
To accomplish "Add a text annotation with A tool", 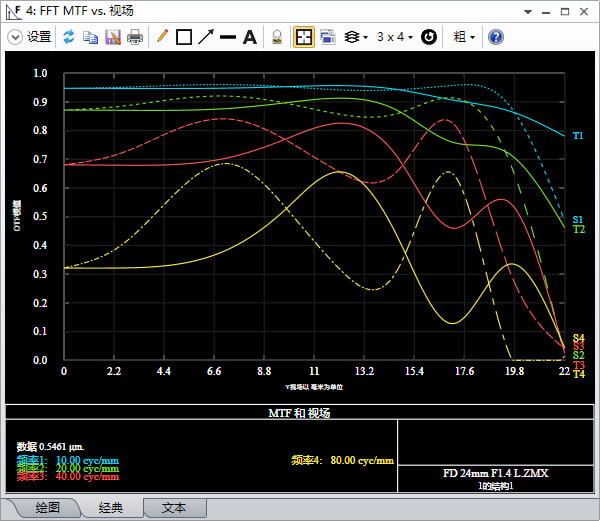I will tap(250, 37).
